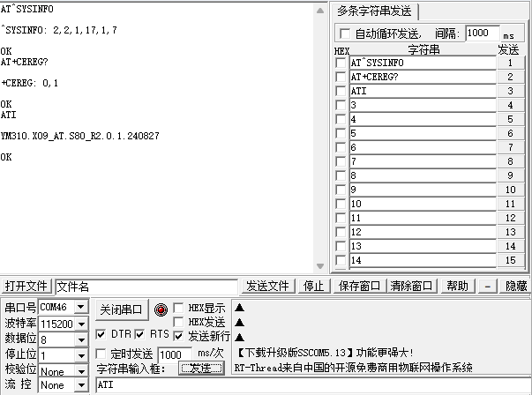Click the third black triangle ad marker
The image size is (532, 395).
click(240, 337)
